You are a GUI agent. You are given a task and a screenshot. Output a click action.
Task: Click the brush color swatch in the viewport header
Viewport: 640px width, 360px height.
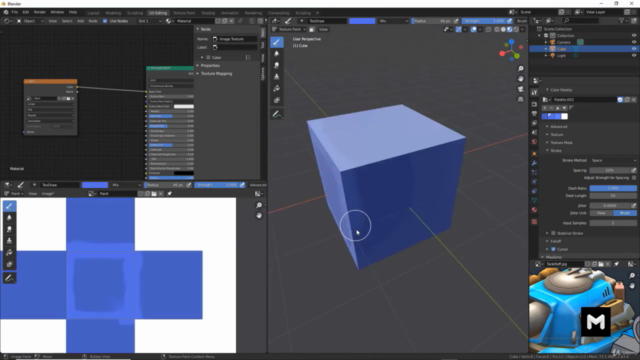(x=362, y=21)
